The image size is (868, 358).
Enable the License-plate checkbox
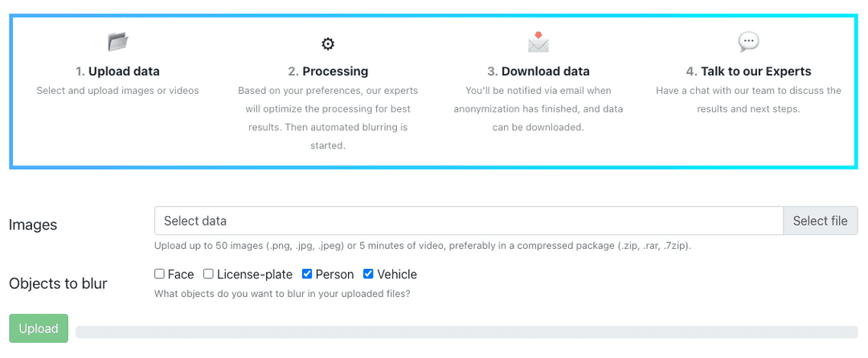(x=208, y=274)
